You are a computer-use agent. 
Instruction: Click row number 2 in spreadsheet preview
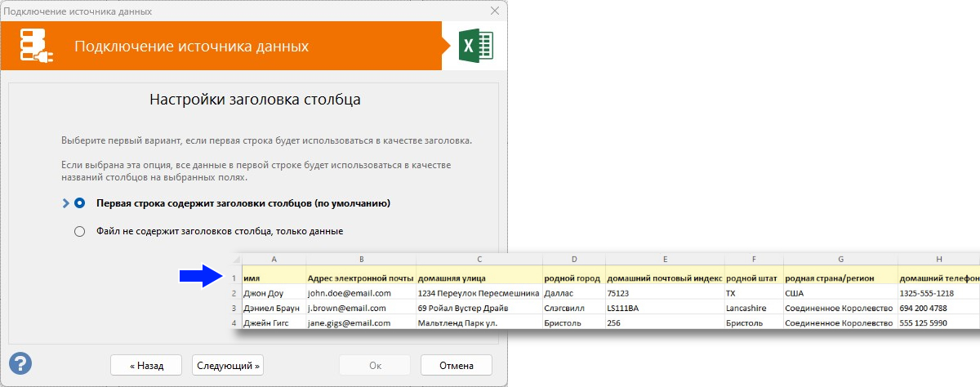pos(235,293)
